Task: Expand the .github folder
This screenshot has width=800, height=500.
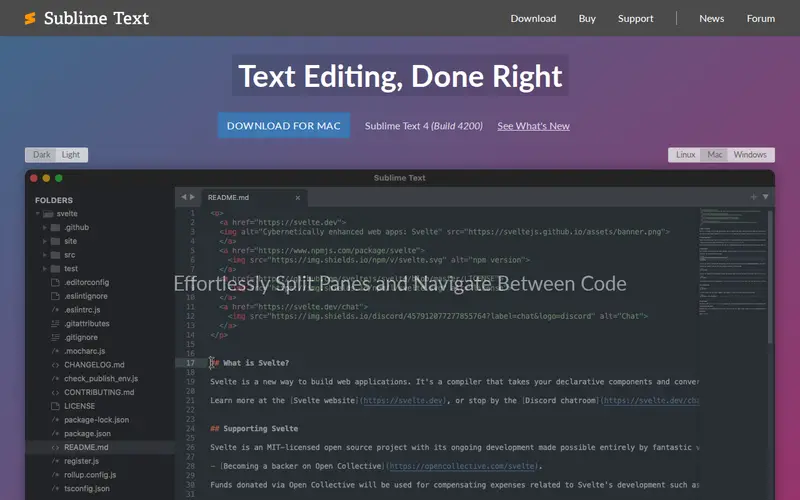Action: [44, 228]
